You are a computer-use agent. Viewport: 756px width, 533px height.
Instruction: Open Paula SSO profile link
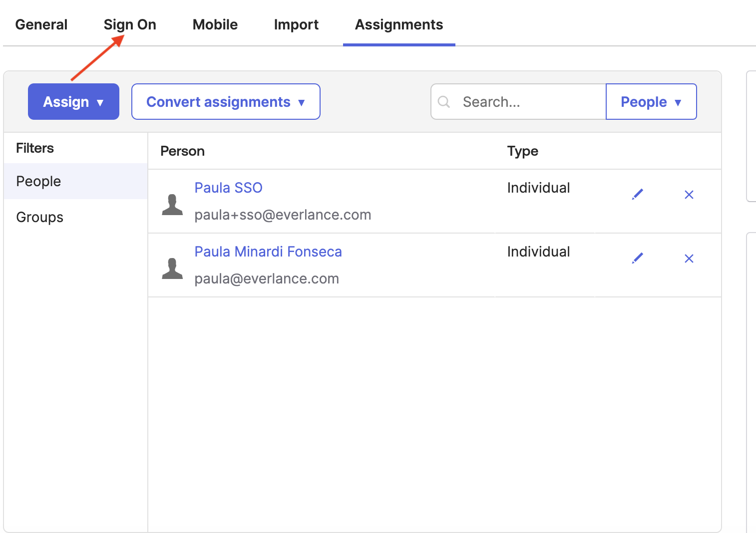pyautogui.click(x=228, y=188)
